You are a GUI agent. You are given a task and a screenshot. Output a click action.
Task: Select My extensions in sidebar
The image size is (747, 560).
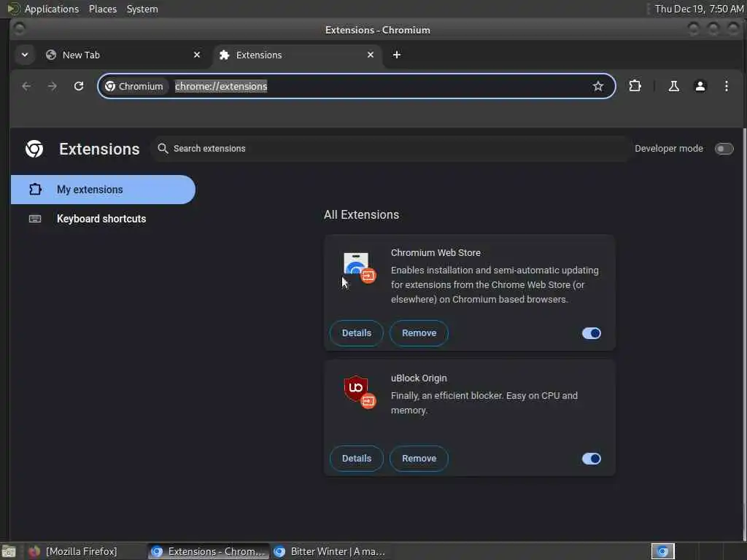[103, 190]
